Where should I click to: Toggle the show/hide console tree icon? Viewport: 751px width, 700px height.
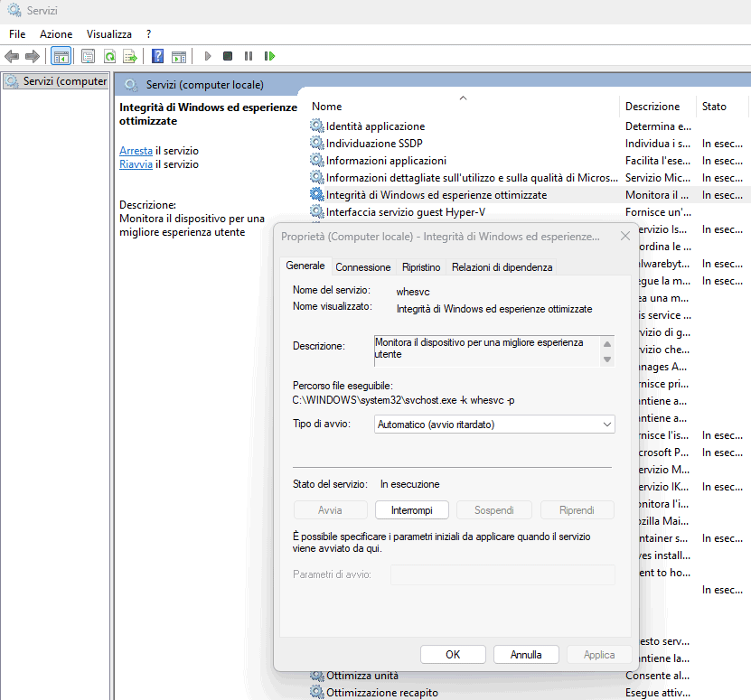point(61,57)
